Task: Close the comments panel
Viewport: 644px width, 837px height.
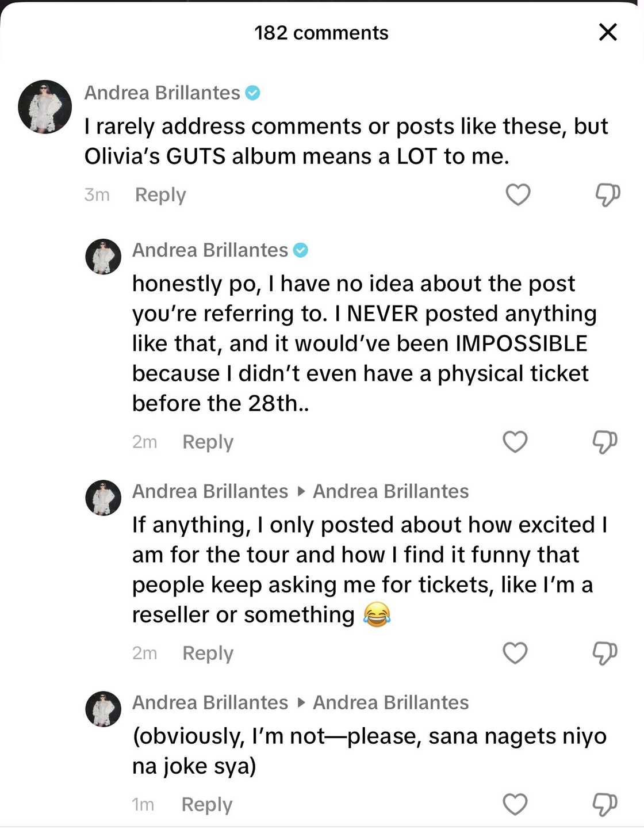Action: click(x=608, y=32)
